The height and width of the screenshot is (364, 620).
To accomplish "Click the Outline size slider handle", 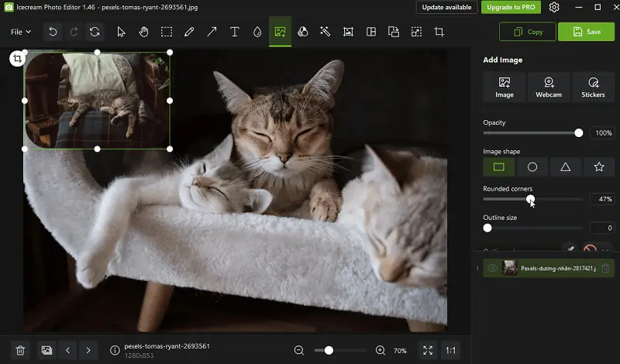I will [487, 228].
